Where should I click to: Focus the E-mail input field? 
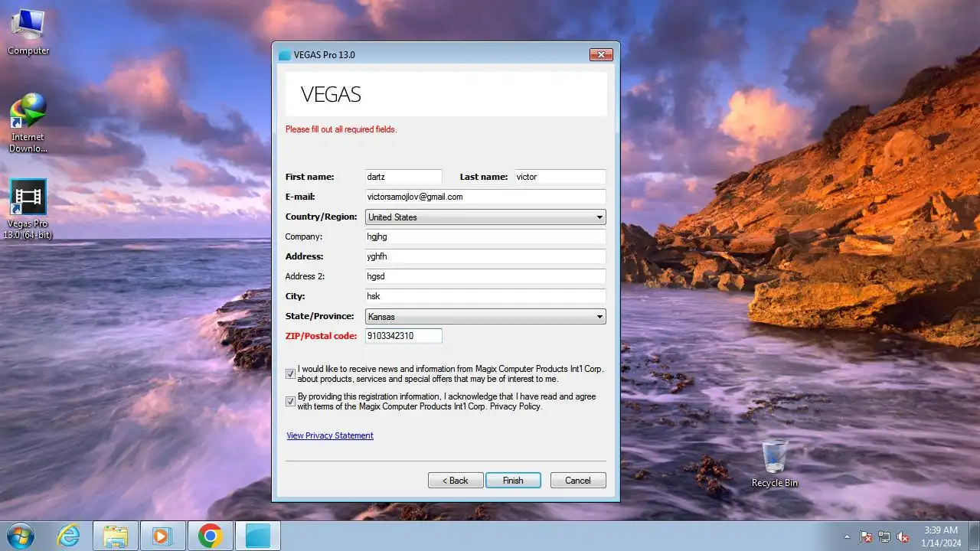tap(485, 197)
